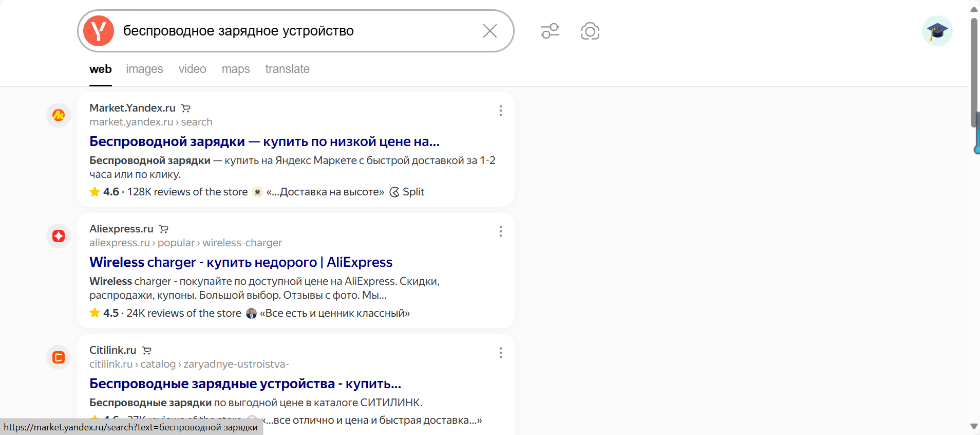Click Aliexpress.ru site name

[121, 229]
